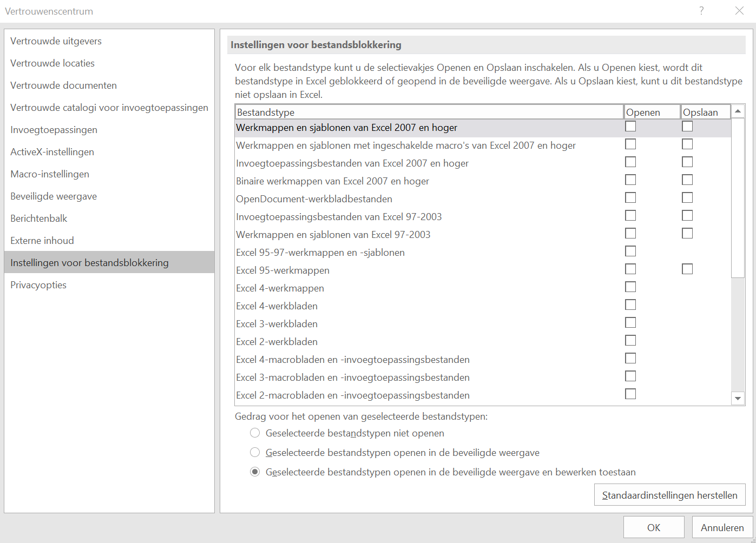Image resolution: width=756 pixels, height=543 pixels.
Task: Check Opslaan for Excel 95-werkmappen
Action: pyautogui.click(x=687, y=269)
